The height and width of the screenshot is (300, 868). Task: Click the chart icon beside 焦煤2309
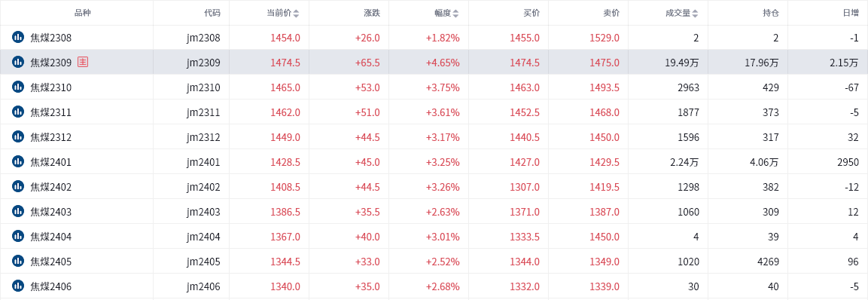point(18,63)
